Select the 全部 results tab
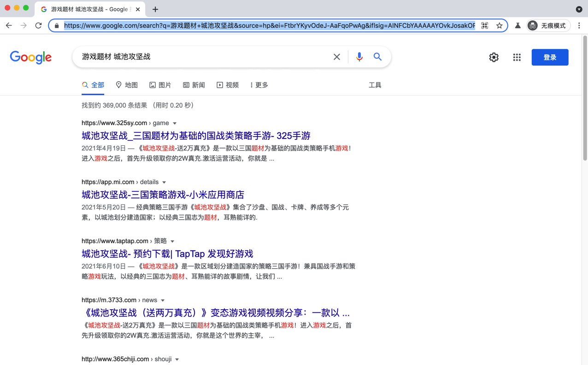 click(x=93, y=85)
